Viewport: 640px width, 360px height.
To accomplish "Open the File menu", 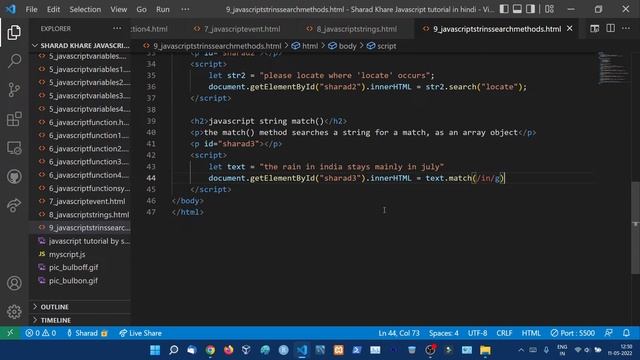I will click(x=31, y=9).
